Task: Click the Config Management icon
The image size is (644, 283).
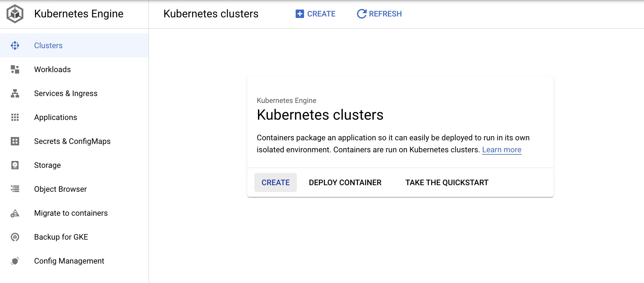Action: pyautogui.click(x=15, y=261)
